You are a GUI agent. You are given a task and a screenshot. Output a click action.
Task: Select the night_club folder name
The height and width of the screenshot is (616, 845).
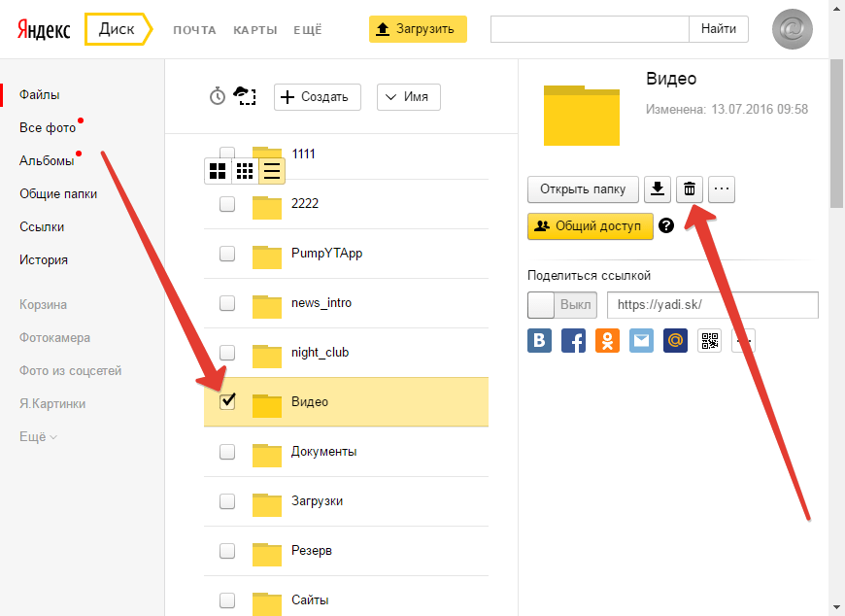(x=321, y=353)
